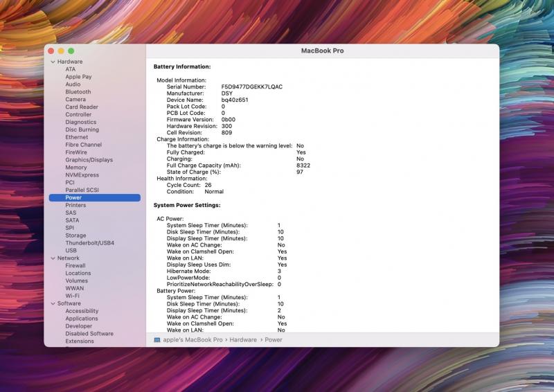Select SPI in the sidebar
This screenshot has width=554, height=392.
click(x=70, y=228)
